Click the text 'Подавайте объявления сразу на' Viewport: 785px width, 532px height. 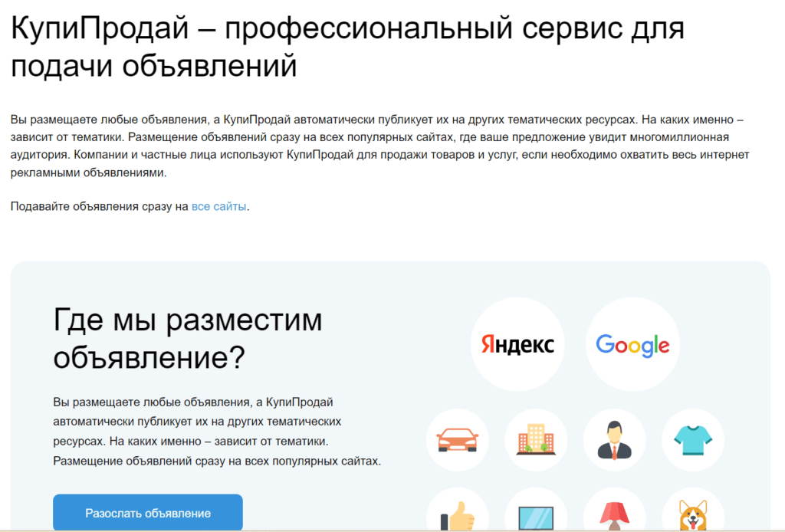pos(100,206)
